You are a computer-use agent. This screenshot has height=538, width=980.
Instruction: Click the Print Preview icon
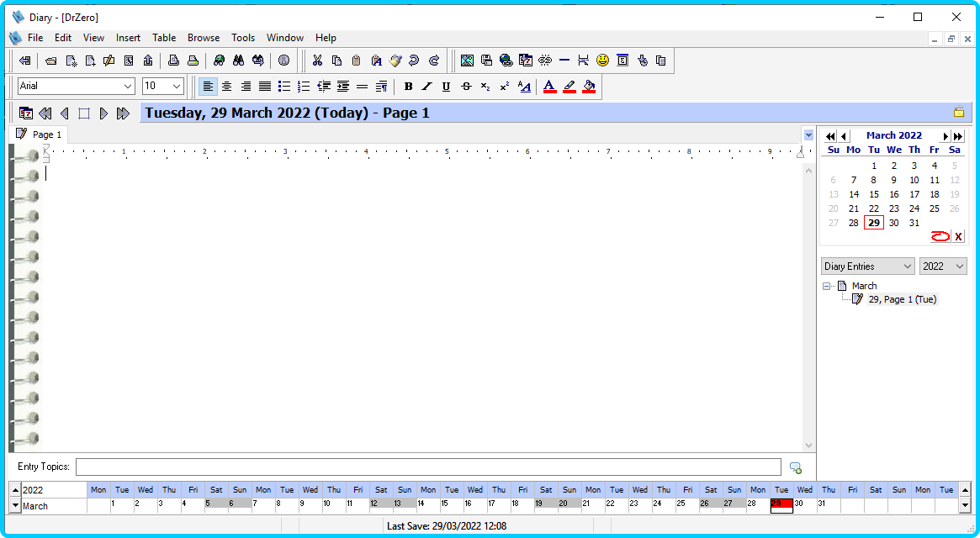174,61
